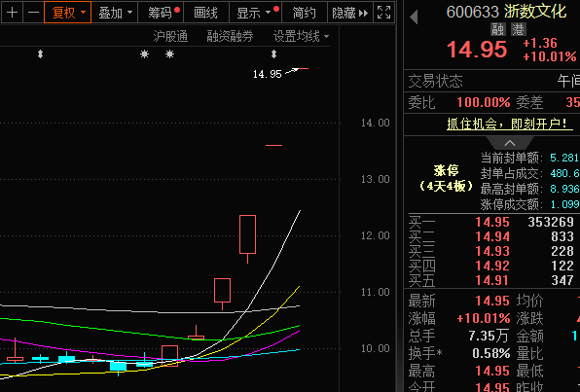Click the 融 margin trading badge

tap(498, 29)
